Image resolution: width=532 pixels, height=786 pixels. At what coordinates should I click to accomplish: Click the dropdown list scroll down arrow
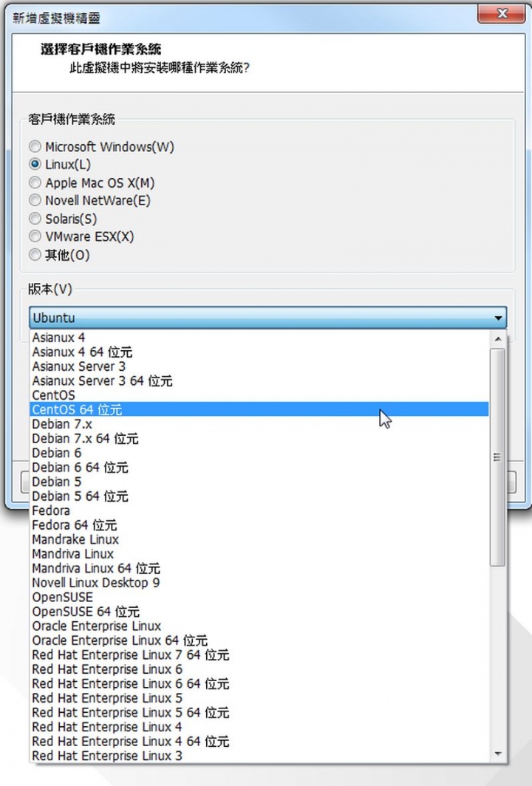(497, 753)
